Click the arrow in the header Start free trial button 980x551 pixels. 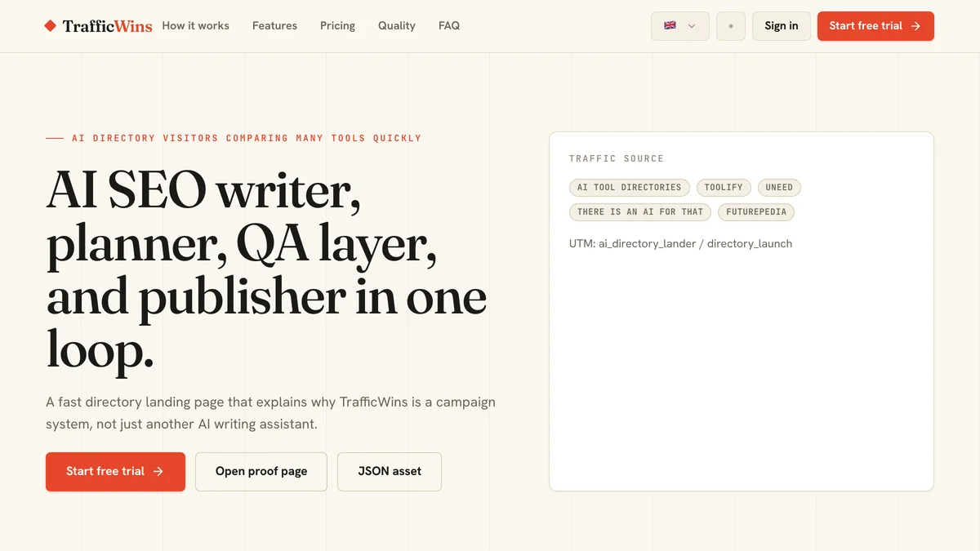click(915, 26)
